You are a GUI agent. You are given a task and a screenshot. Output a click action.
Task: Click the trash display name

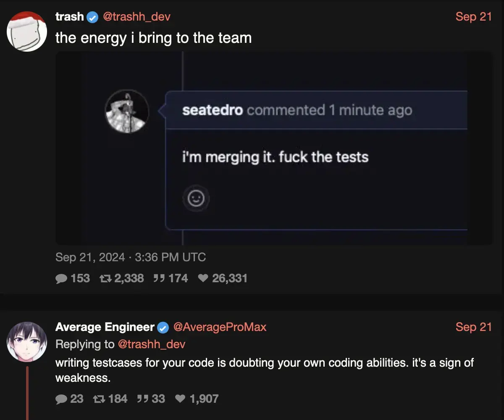[x=70, y=17]
